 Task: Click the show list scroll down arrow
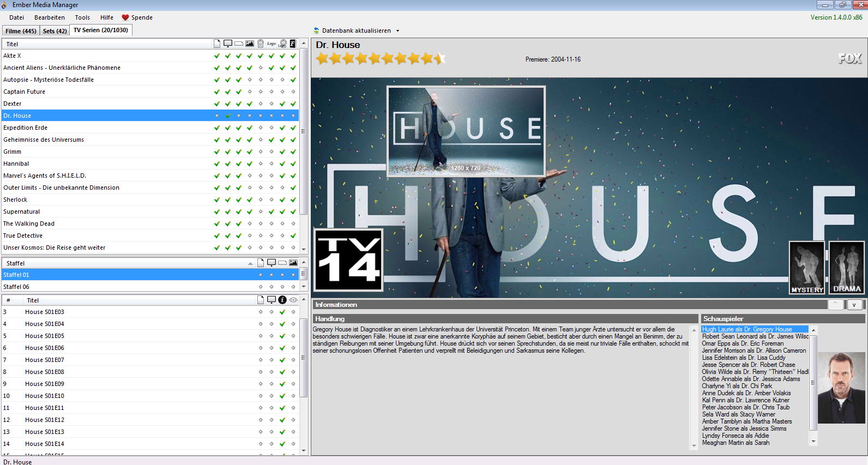(304, 249)
